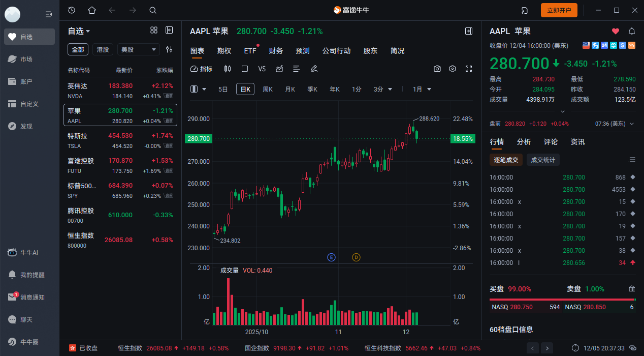Viewport: 644px width, 356px height.
Task: Click the candlestick chart type icon
Action: (228, 69)
